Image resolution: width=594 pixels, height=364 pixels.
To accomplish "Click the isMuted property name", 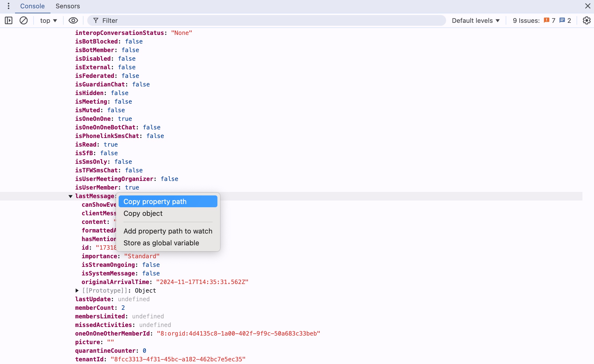I will point(88,110).
